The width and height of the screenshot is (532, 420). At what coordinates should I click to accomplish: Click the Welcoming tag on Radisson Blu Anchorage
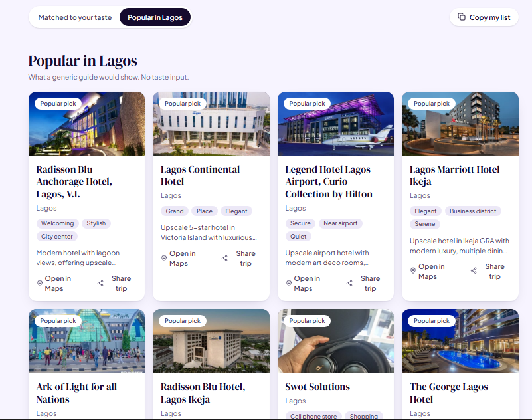click(x=57, y=223)
